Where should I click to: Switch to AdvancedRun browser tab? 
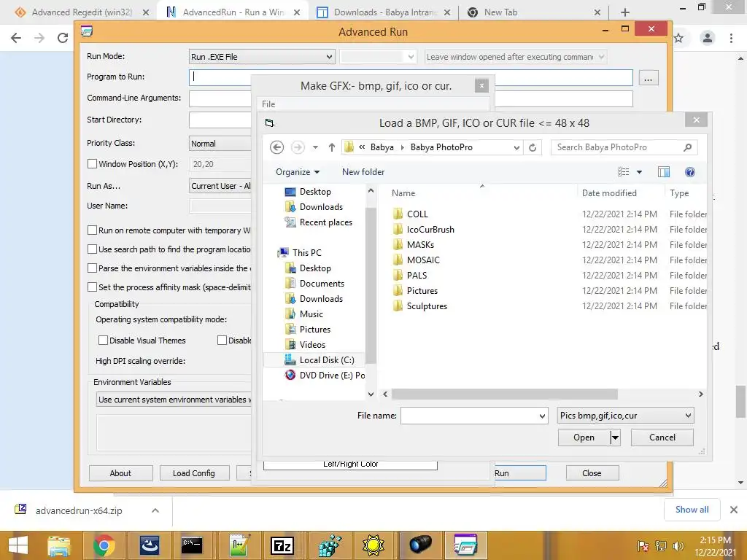tap(233, 12)
